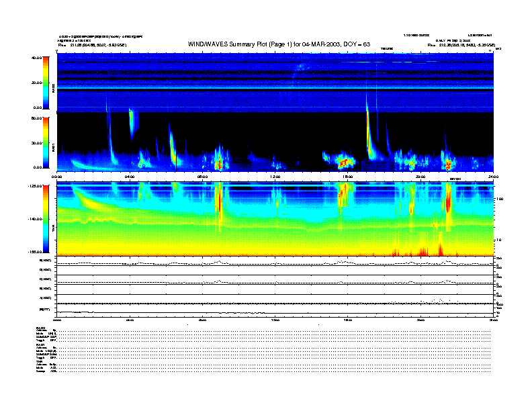Click the 00:00 start label on time axis

click(x=58, y=176)
